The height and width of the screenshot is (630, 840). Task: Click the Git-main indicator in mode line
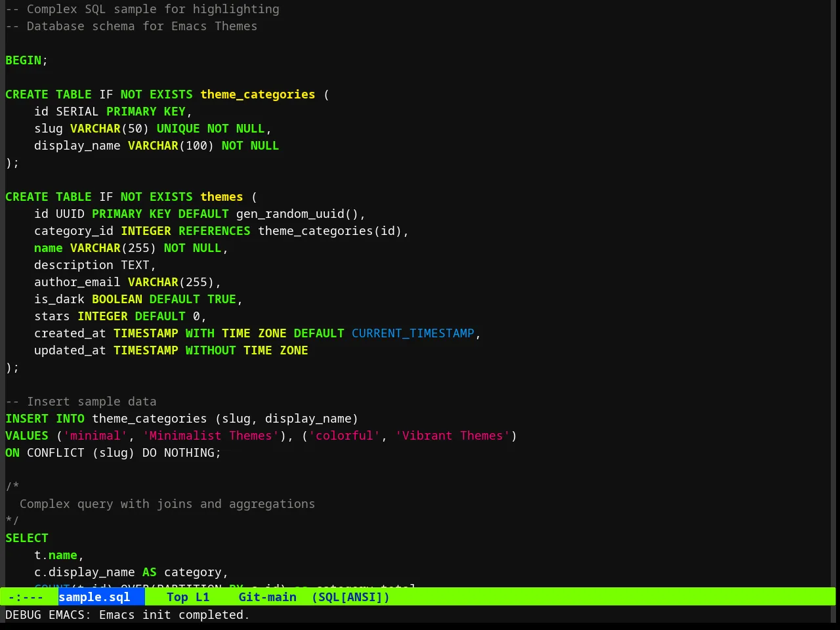click(x=268, y=597)
